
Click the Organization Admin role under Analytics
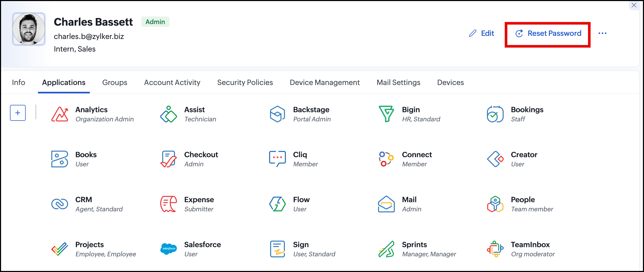point(105,119)
